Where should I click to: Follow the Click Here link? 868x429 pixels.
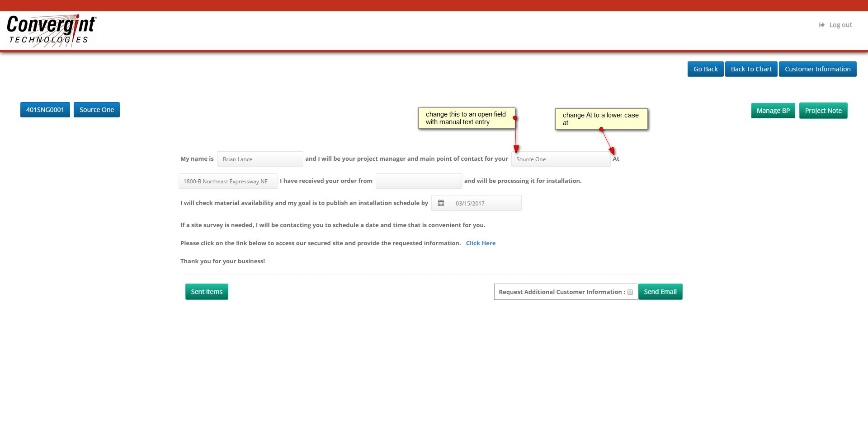[x=481, y=243]
